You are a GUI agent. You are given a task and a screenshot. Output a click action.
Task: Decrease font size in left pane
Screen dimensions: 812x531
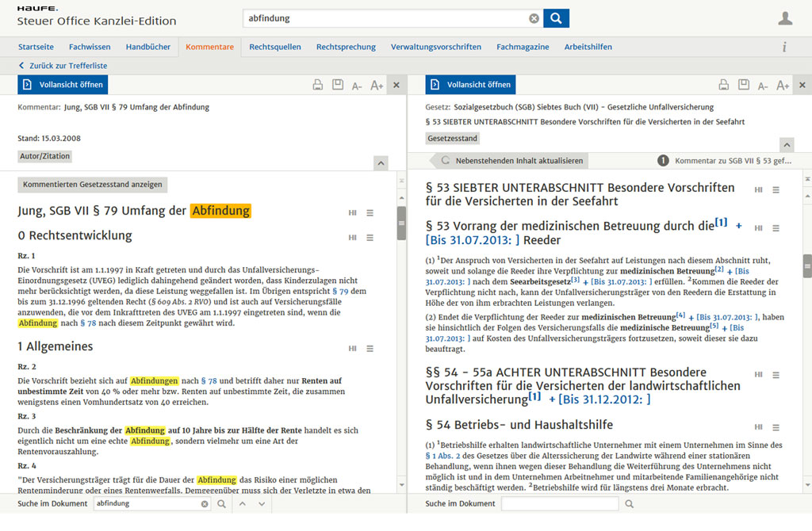357,86
